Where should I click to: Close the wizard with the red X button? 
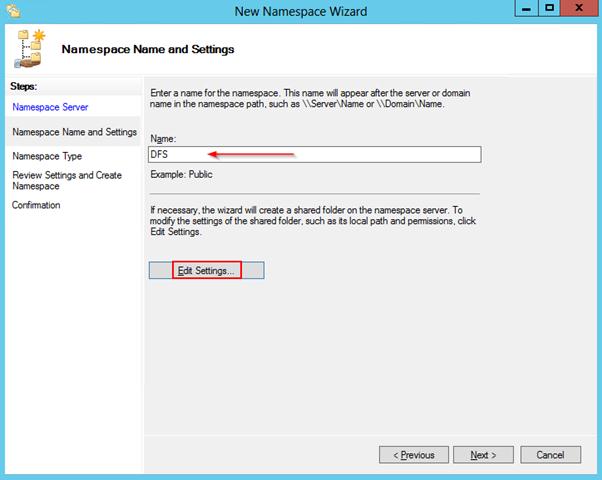[579, 9]
